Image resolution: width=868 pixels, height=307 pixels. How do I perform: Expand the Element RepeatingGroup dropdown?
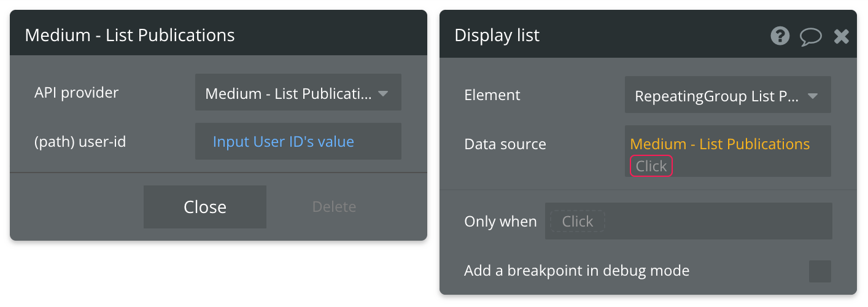(727, 95)
